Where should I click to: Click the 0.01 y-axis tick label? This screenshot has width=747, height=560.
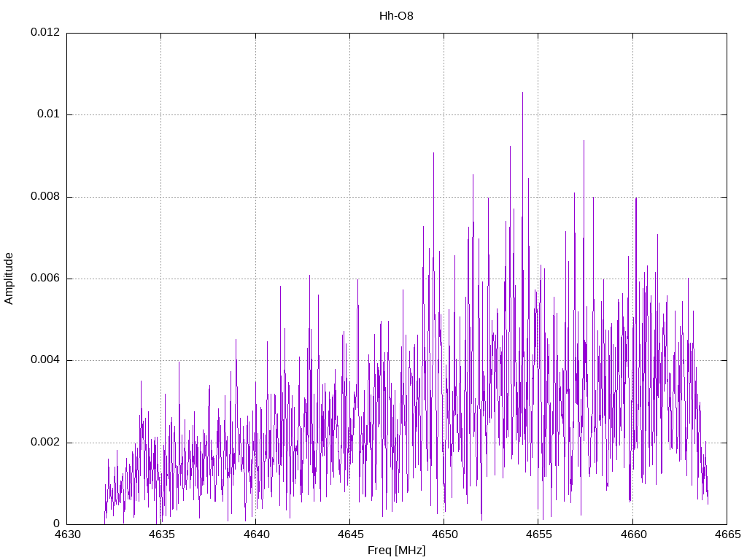tap(49, 114)
